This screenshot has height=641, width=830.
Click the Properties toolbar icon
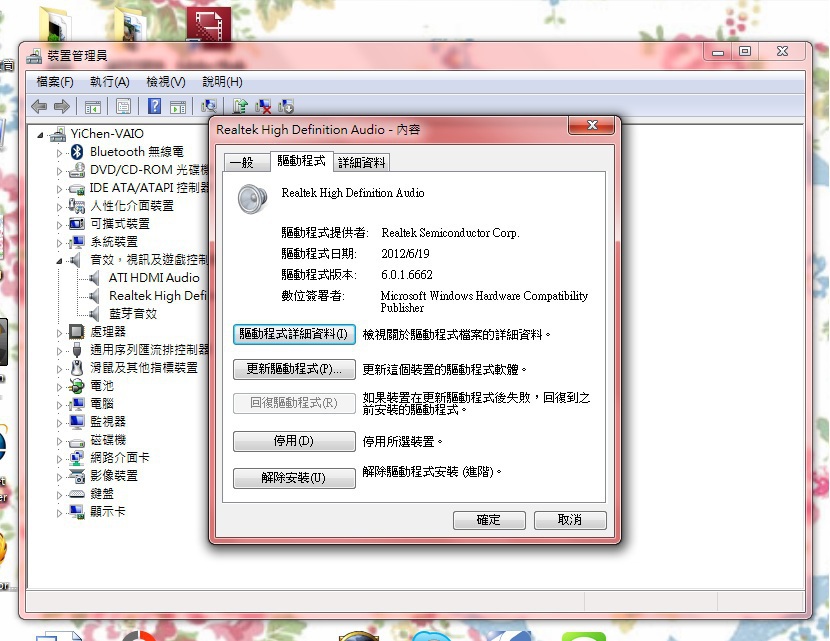[123, 106]
